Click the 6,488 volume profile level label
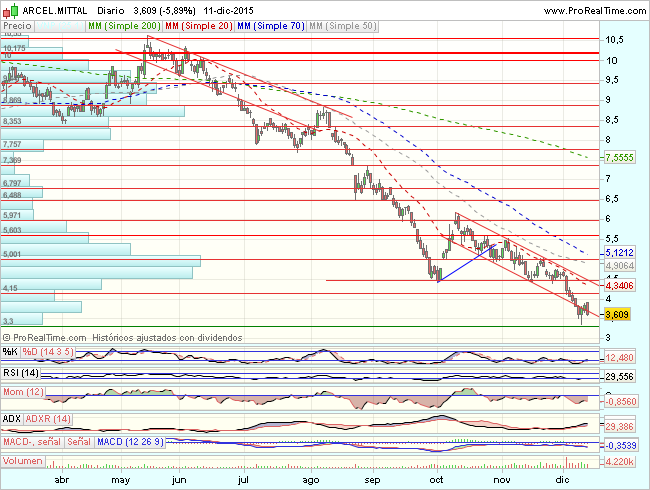 point(12,195)
